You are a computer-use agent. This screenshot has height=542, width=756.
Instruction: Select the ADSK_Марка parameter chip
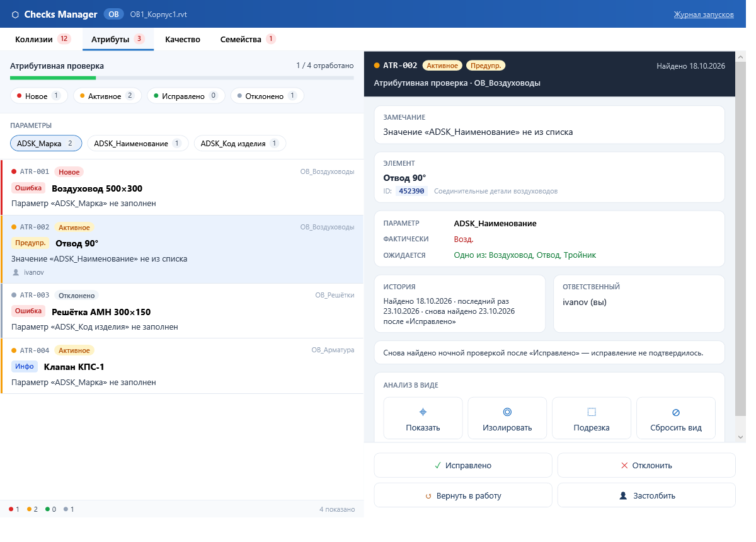[x=46, y=144]
